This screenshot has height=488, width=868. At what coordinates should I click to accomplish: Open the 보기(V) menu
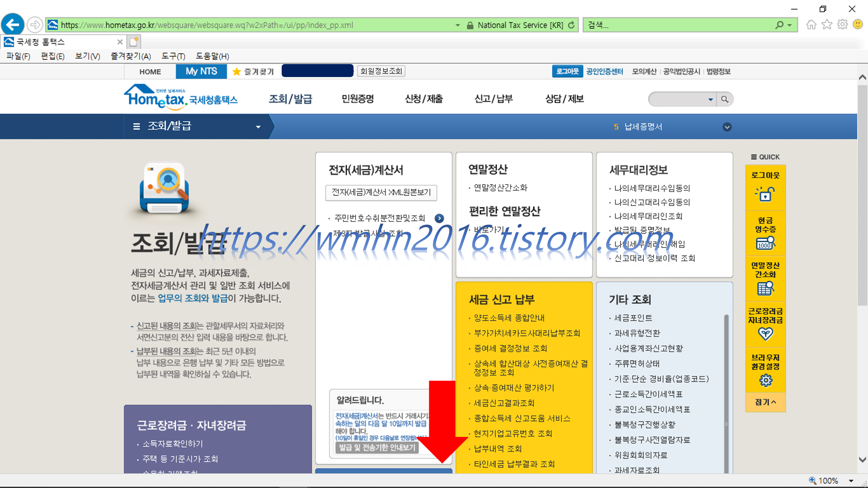pos(87,56)
